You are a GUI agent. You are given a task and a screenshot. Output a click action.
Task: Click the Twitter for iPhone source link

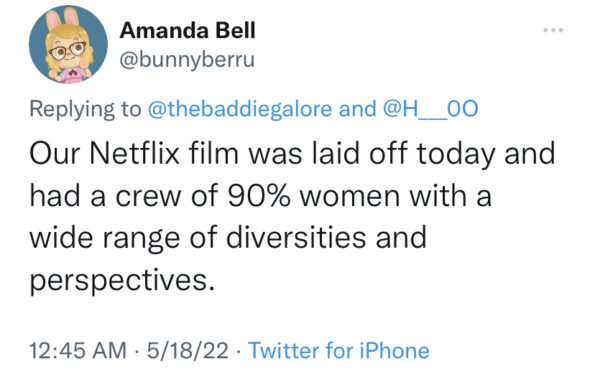338,350
